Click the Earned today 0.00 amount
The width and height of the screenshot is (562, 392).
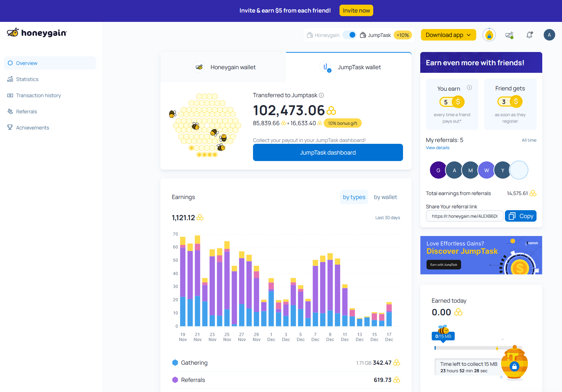[x=441, y=312]
